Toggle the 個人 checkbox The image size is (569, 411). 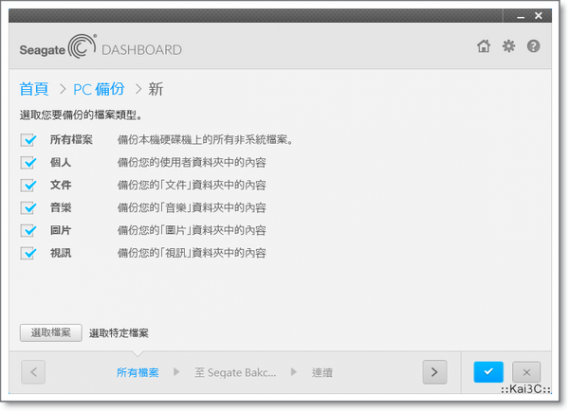pyautogui.click(x=28, y=162)
